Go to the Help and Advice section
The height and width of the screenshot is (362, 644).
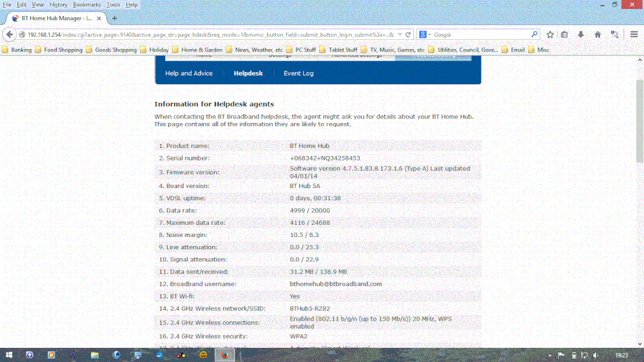(189, 73)
